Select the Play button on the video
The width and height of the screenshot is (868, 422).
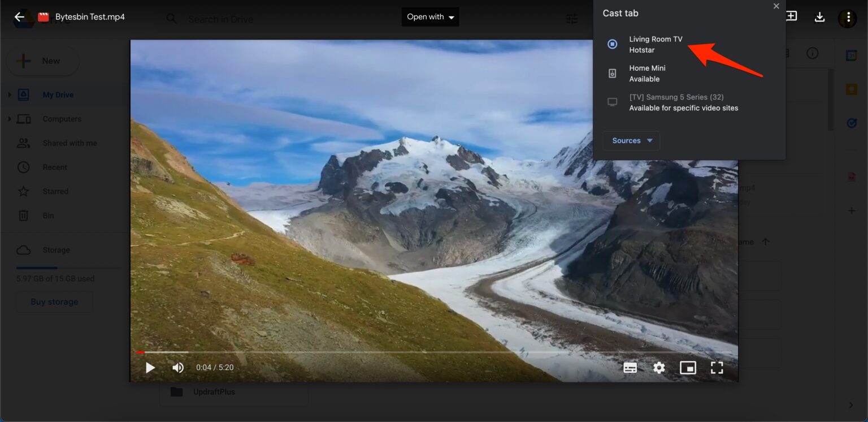click(x=150, y=367)
